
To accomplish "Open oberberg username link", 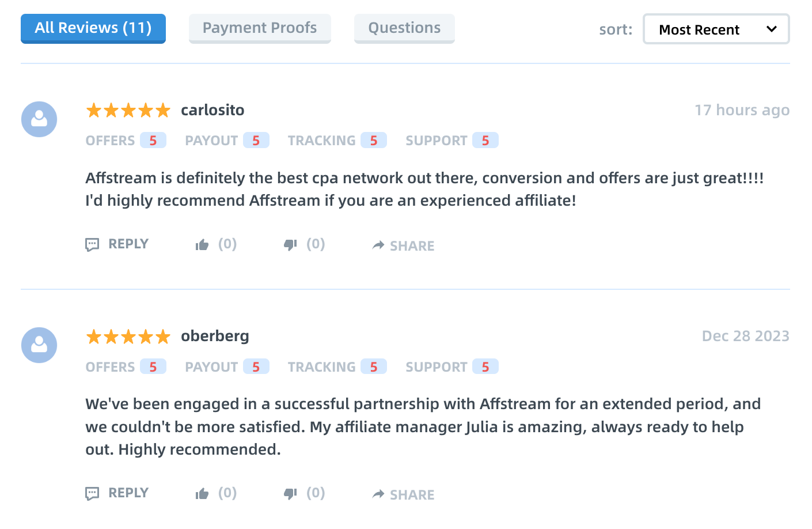I will click(215, 336).
